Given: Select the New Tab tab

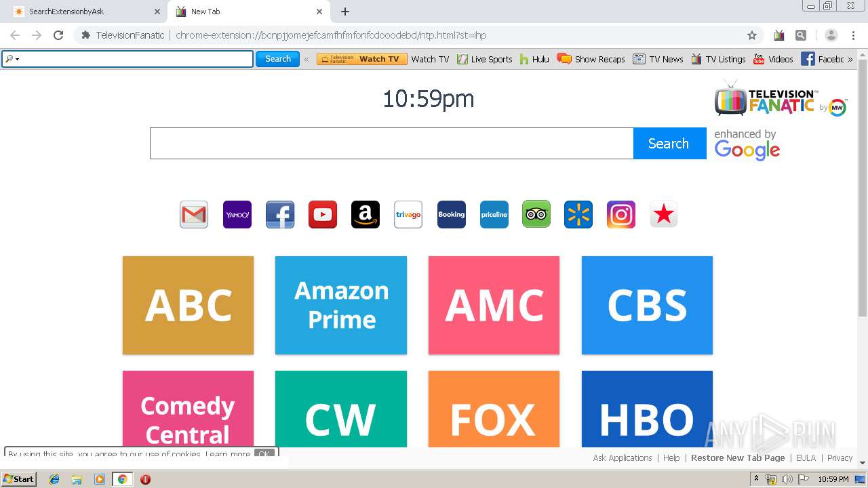Looking at the screenshot, I should click(x=249, y=12).
